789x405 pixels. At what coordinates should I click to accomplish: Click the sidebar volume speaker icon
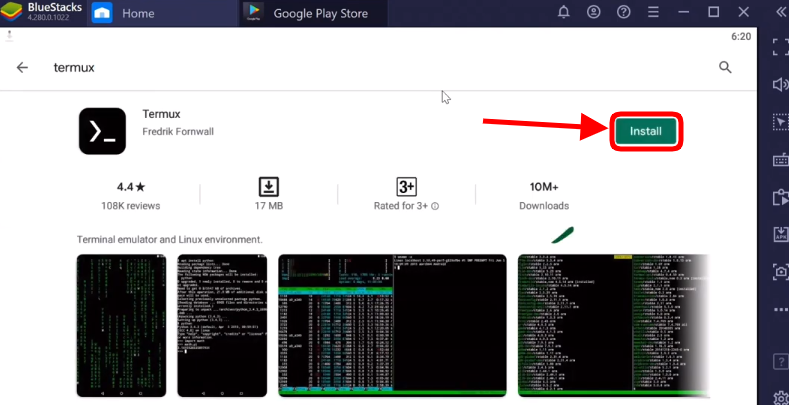780,84
